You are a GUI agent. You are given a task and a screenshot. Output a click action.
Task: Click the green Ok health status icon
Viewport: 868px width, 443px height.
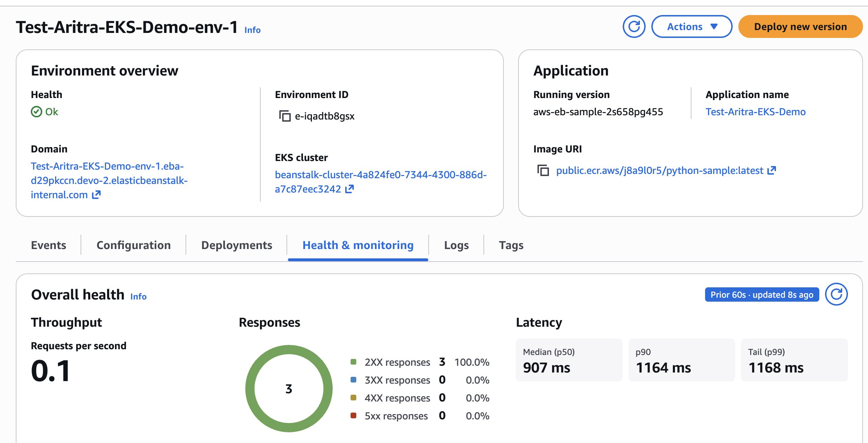coord(37,112)
